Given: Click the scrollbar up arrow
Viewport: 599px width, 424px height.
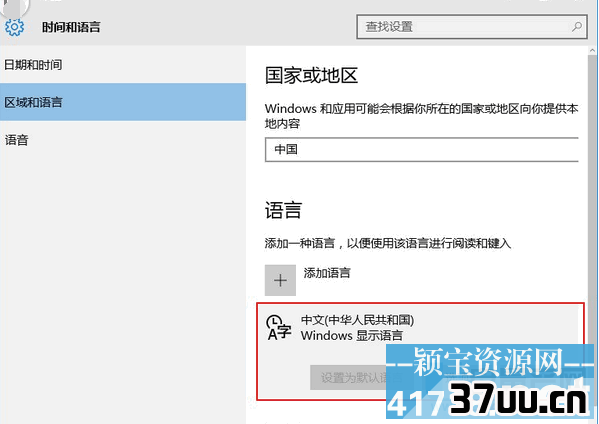Looking at the screenshot, I should [593, 50].
